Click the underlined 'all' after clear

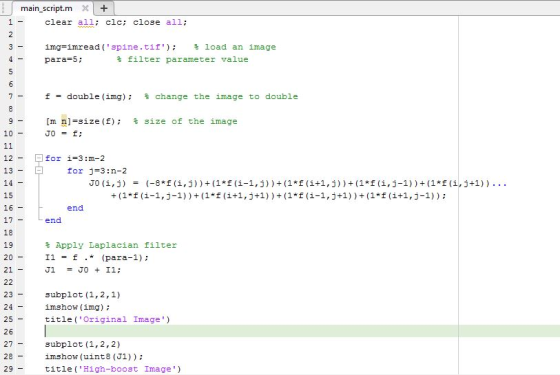tap(86, 22)
